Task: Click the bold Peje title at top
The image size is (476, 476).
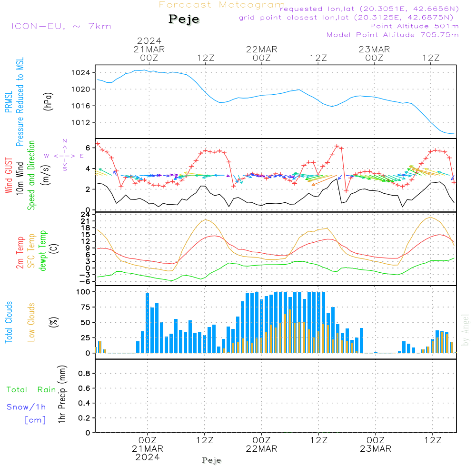Action: coord(184,20)
